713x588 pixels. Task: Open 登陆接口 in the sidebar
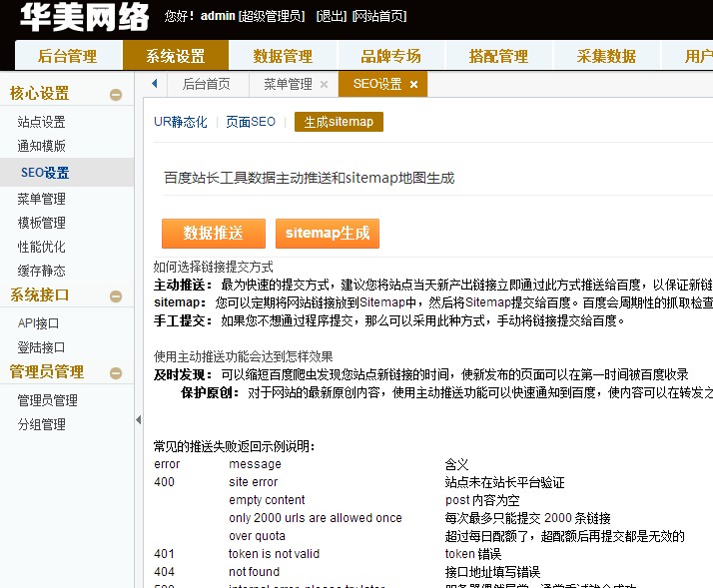click(41, 347)
